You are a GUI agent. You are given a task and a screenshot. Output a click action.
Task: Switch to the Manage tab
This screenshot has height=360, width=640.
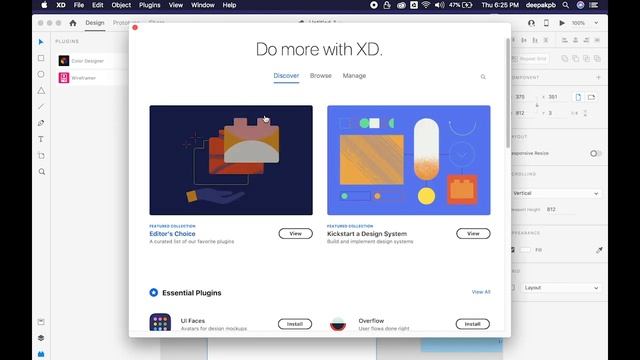tap(354, 76)
